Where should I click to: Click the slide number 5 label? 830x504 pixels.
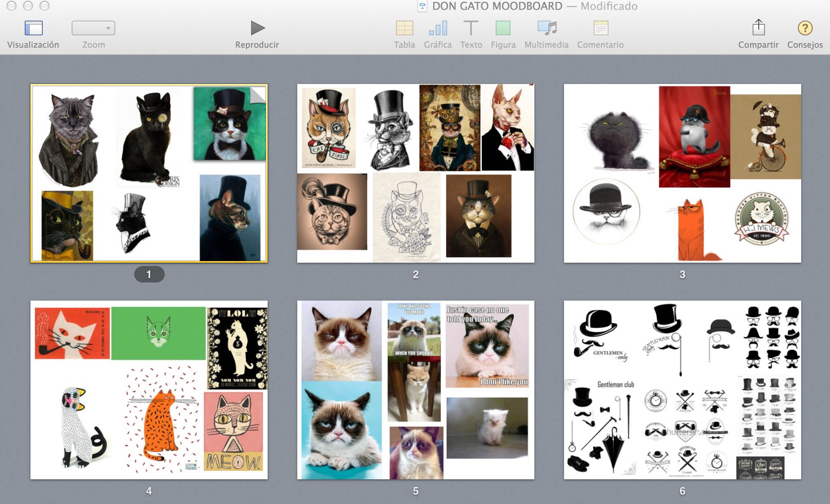416,491
